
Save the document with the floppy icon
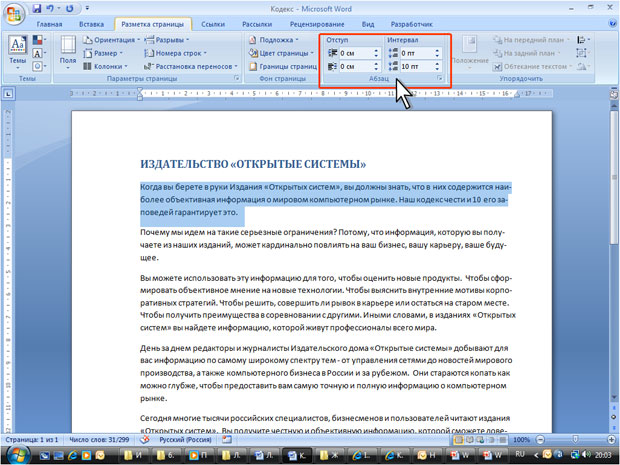click(37, 8)
